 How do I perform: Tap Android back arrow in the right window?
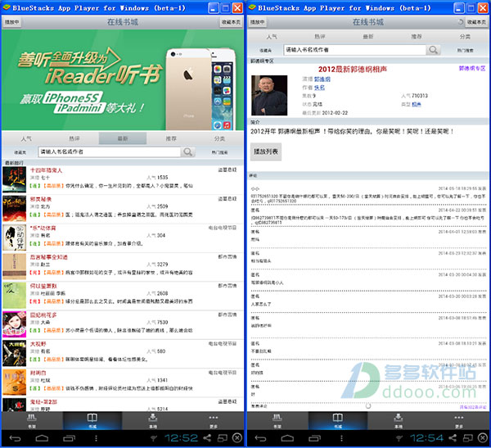point(260,438)
